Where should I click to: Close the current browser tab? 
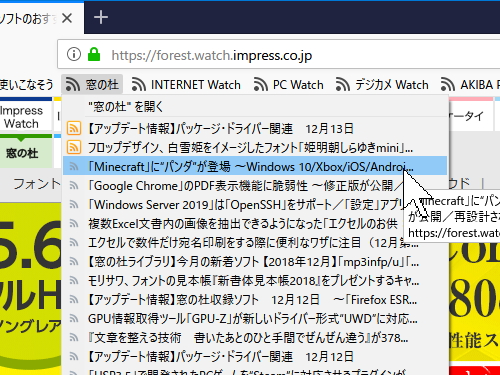tap(67, 18)
